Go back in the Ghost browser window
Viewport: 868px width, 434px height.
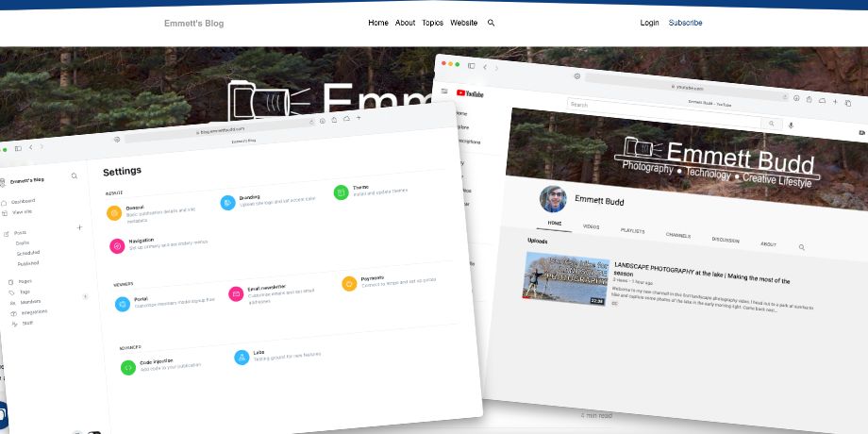(x=30, y=147)
